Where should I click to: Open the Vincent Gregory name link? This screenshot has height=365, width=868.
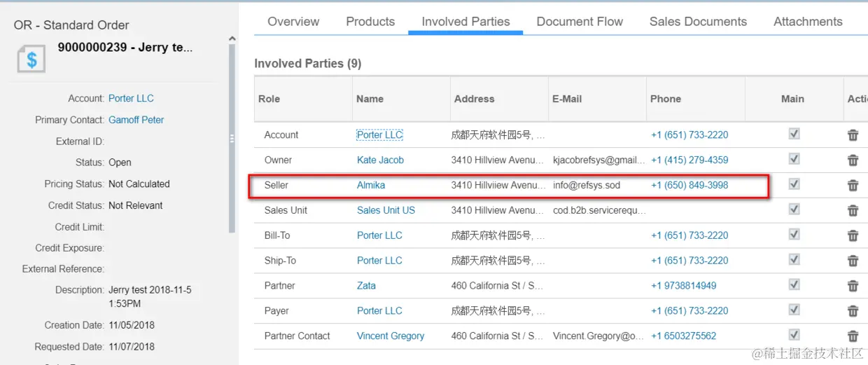(391, 336)
